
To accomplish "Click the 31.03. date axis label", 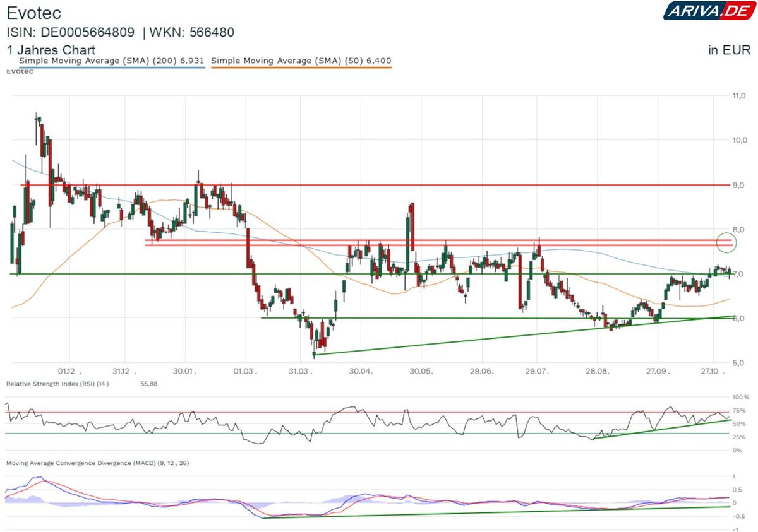I will coord(301,372).
